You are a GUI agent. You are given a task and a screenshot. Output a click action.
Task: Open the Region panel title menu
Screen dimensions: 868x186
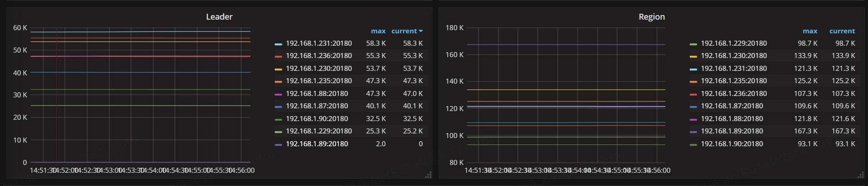[x=651, y=17]
